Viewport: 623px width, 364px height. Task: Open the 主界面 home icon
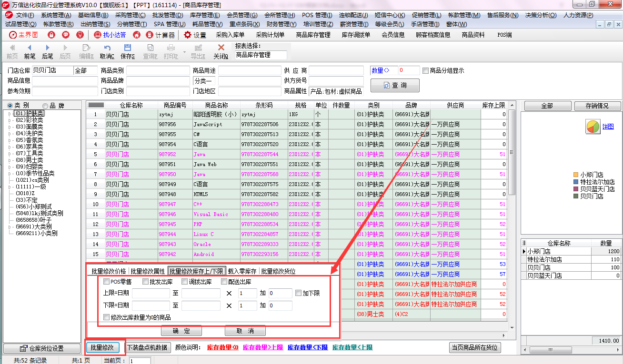click(x=13, y=35)
